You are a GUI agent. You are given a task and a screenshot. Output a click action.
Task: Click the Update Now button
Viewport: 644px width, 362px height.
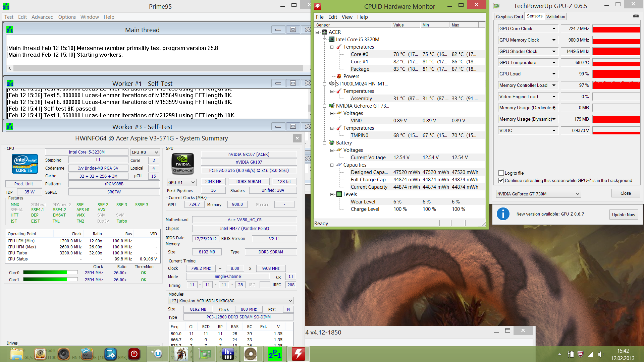click(x=623, y=215)
